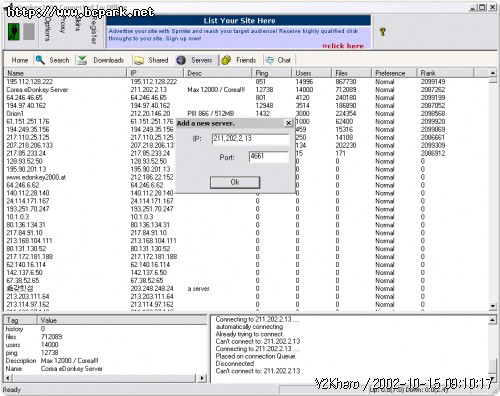Click the Files value 867730
The width and height of the screenshot is (500, 396).
pyautogui.click(x=346, y=82)
